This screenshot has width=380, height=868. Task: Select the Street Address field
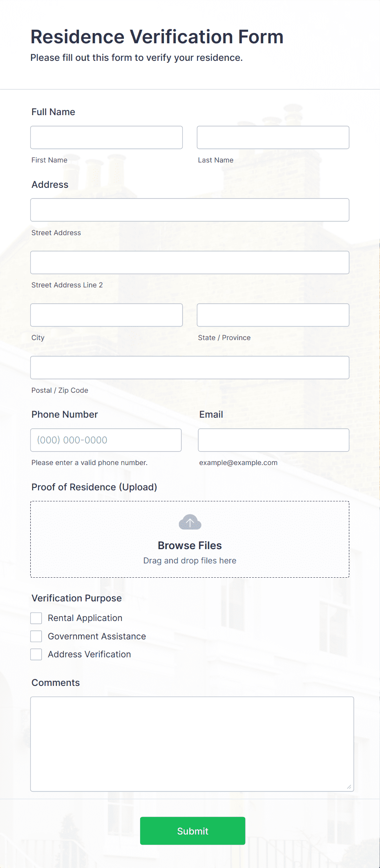pos(189,209)
